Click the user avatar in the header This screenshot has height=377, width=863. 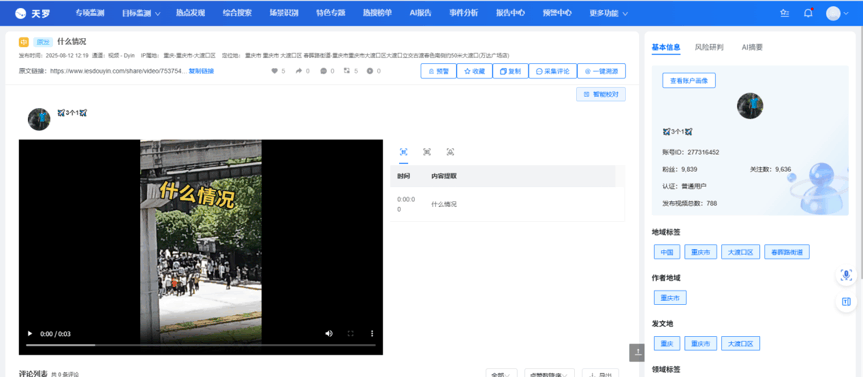pyautogui.click(x=833, y=13)
